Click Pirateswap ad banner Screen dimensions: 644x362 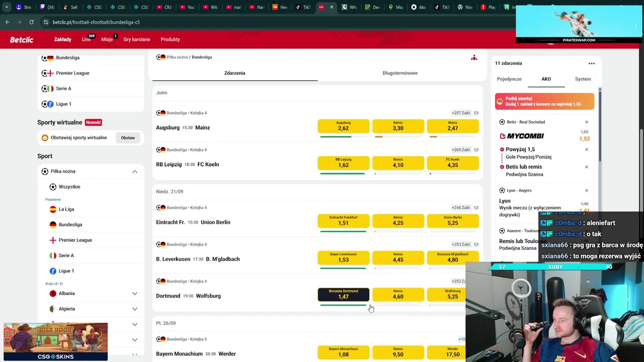579,24
